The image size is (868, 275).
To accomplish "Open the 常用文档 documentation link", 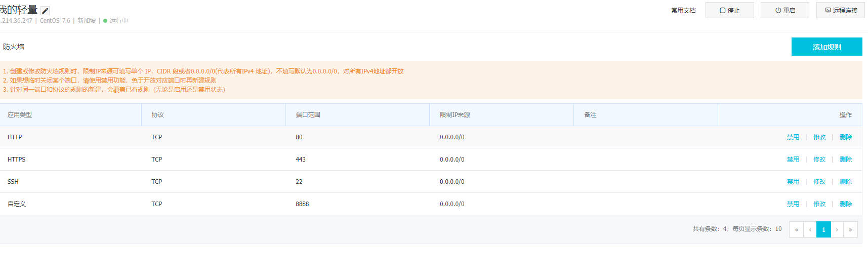I will click(x=683, y=10).
